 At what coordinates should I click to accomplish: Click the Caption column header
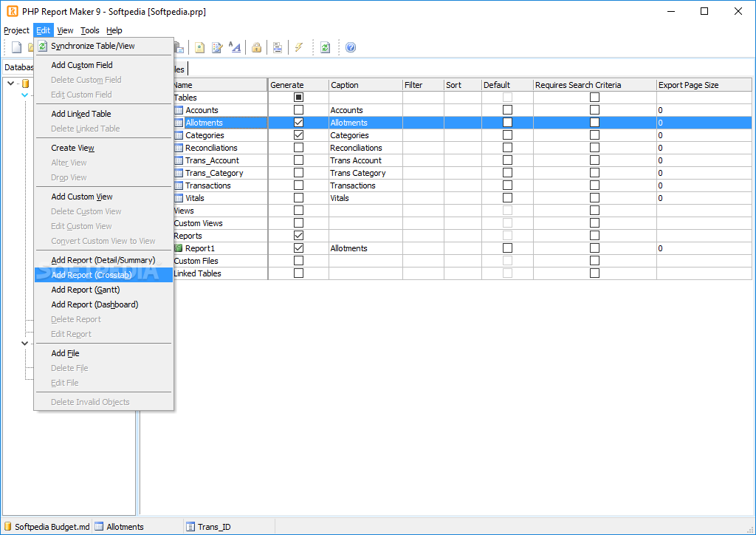click(366, 85)
